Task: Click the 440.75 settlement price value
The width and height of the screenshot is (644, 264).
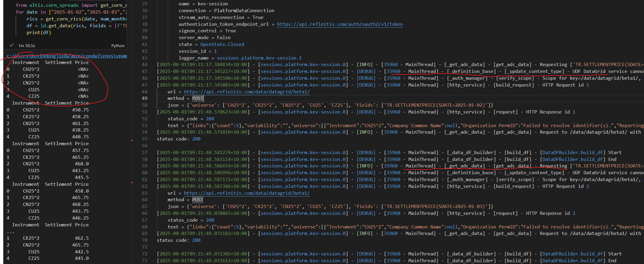Action: pyautogui.click(x=80, y=137)
